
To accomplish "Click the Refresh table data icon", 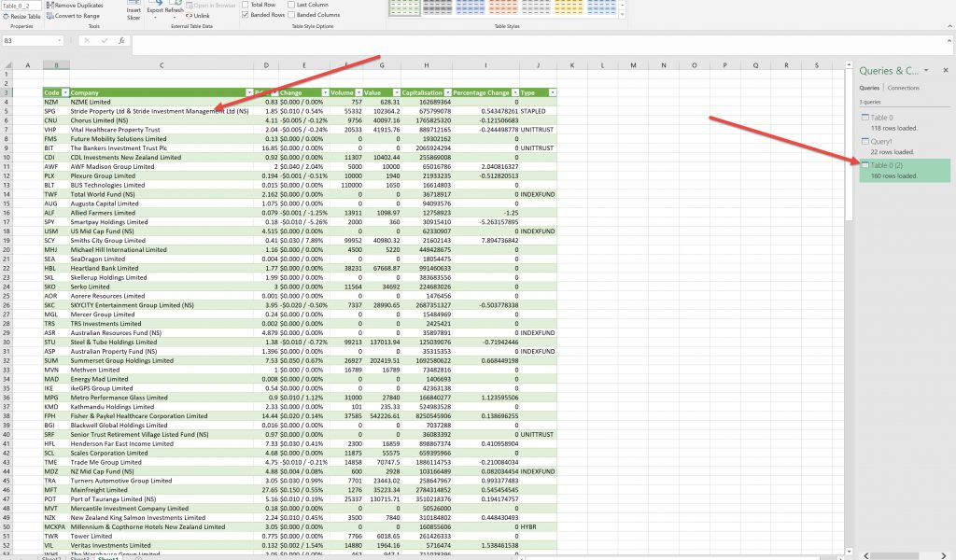I will 176,7.
